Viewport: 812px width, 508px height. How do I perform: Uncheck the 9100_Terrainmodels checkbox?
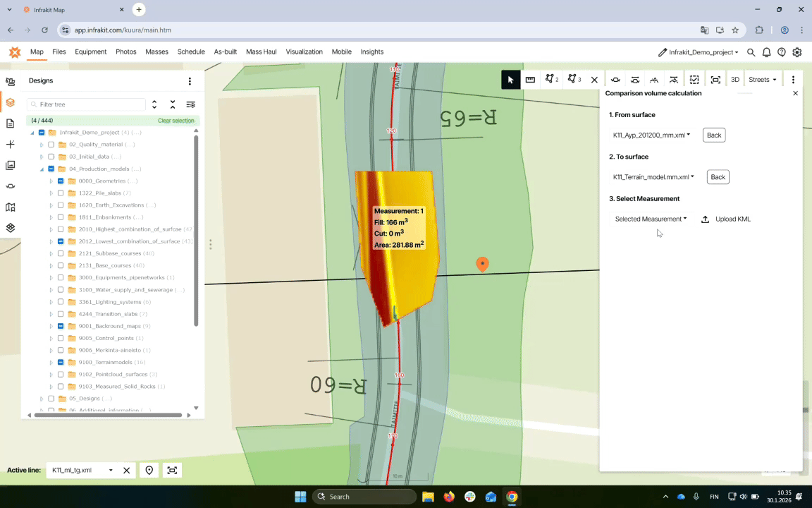61,363
